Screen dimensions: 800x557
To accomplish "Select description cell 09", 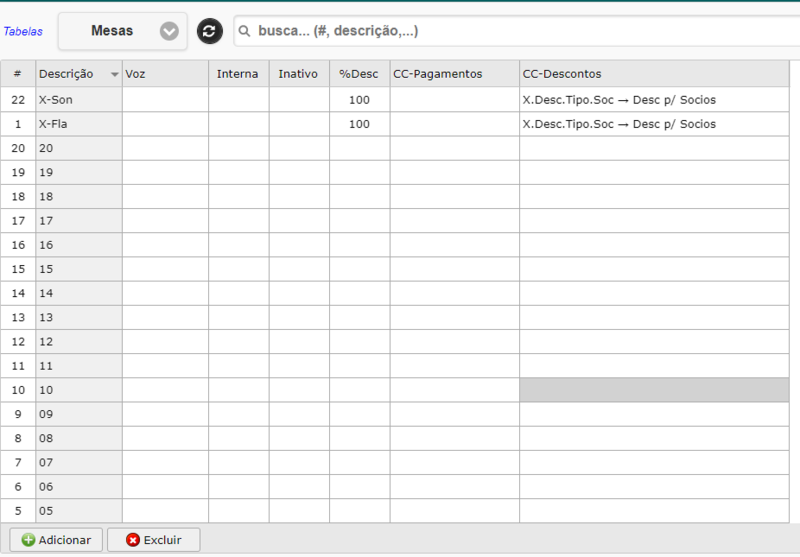I will pyautogui.click(x=79, y=414).
